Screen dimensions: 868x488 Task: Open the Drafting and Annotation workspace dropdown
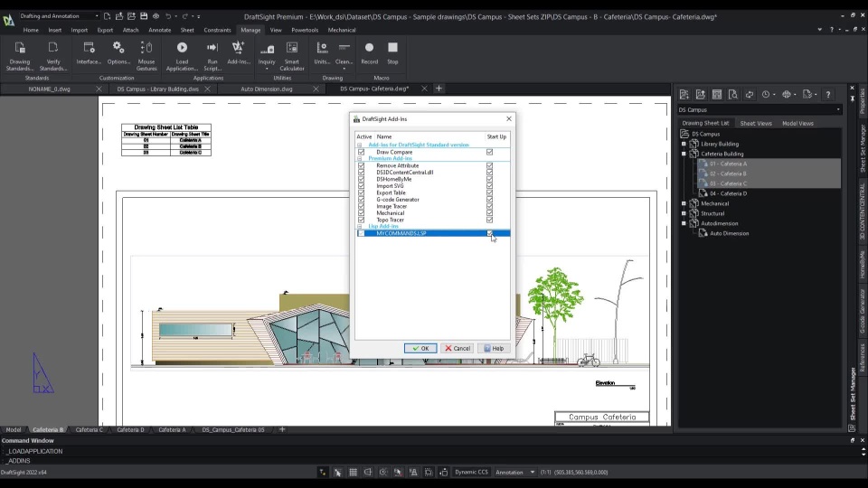click(x=96, y=15)
